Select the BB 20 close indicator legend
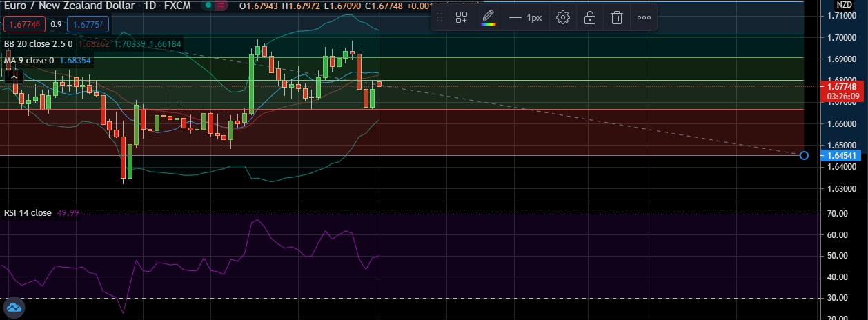 pyautogui.click(x=39, y=43)
